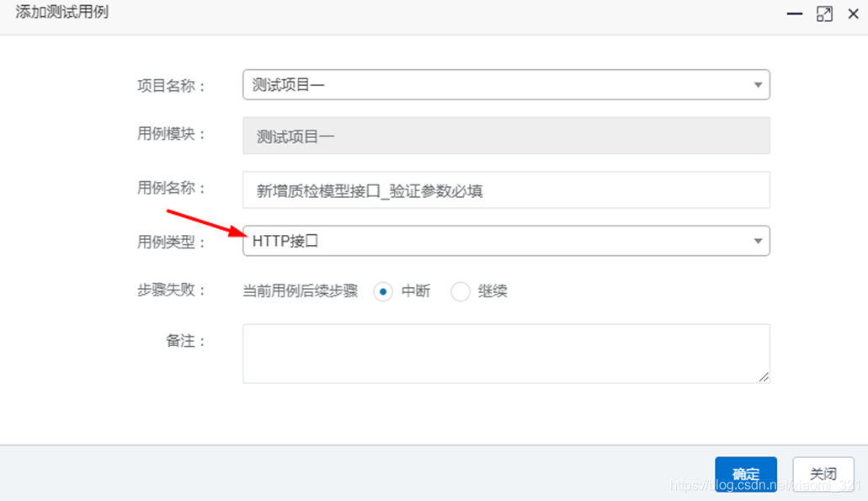This screenshot has width=868, height=501.
Task: Click inside the 备注 textarea
Action: click(506, 354)
